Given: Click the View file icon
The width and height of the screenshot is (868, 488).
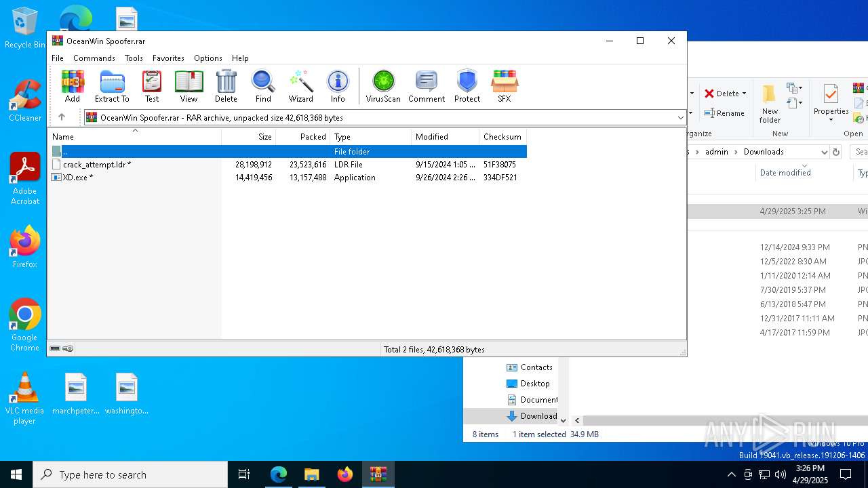Looking at the screenshot, I should coord(189,86).
